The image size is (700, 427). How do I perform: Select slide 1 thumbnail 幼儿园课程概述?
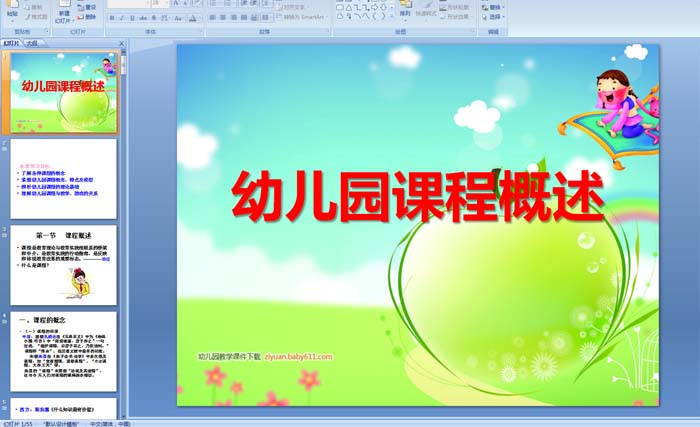pos(64,92)
